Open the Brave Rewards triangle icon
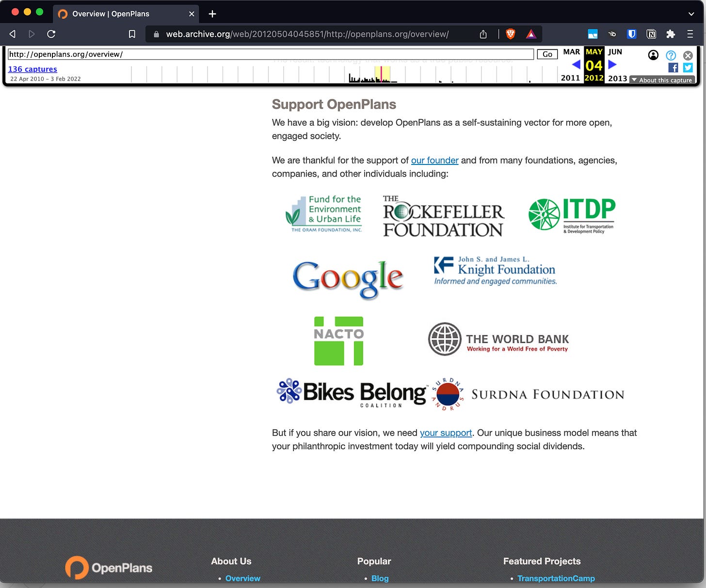The height and width of the screenshot is (588, 706). tap(531, 34)
